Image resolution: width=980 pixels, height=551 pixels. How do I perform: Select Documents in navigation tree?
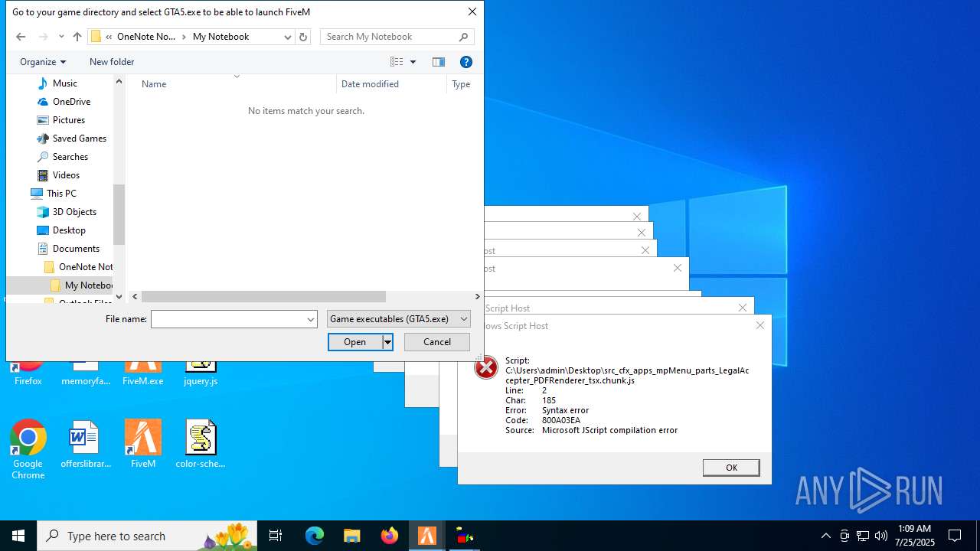coord(76,249)
